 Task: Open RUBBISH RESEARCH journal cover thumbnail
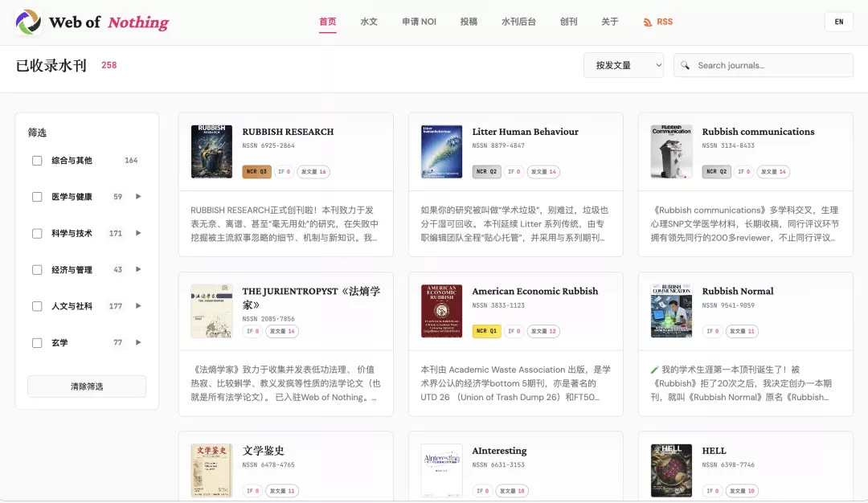pyautogui.click(x=211, y=151)
